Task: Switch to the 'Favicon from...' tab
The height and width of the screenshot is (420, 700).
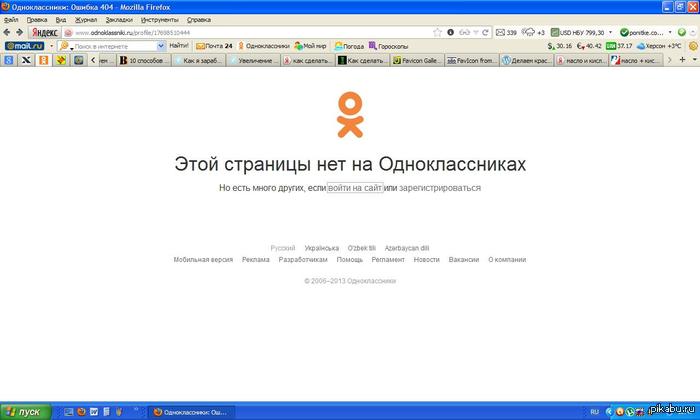Action: coord(472,60)
